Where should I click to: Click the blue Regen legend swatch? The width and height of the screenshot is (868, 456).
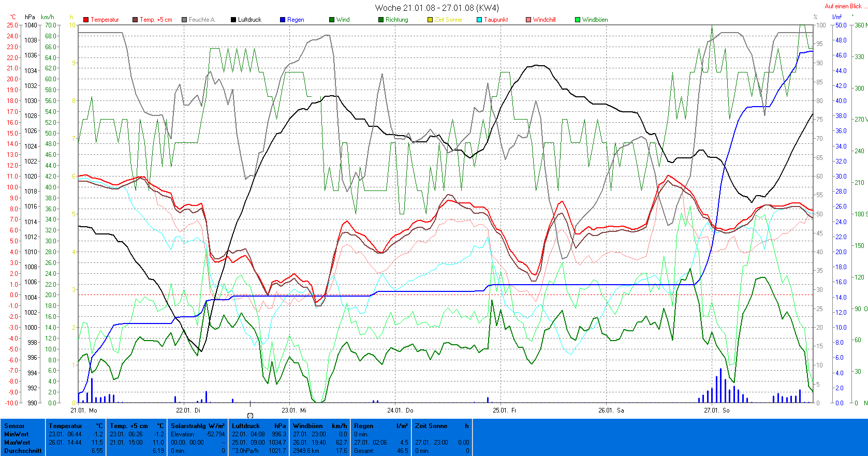[283, 20]
